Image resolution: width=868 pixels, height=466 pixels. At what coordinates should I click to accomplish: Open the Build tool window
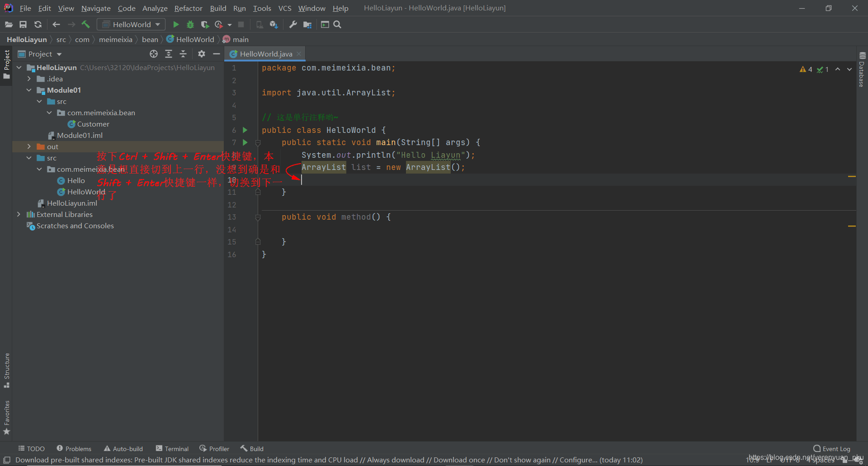[x=252, y=448]
